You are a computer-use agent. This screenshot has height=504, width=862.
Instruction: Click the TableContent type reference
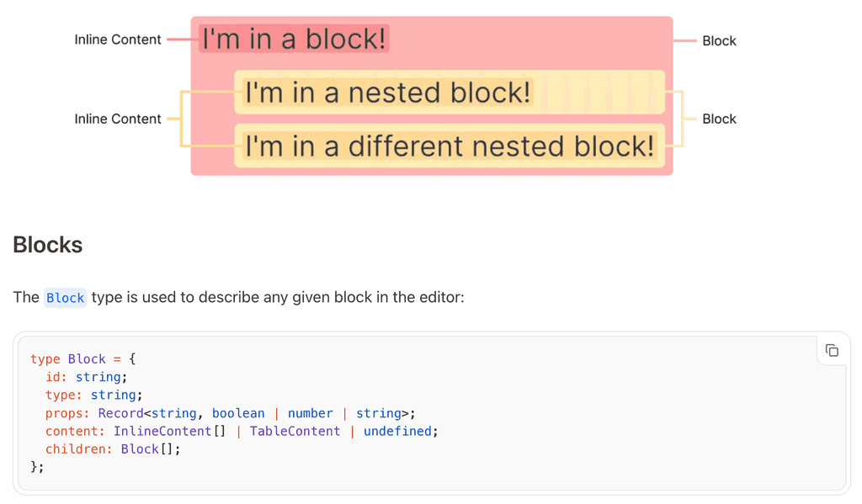coord(295,431)
